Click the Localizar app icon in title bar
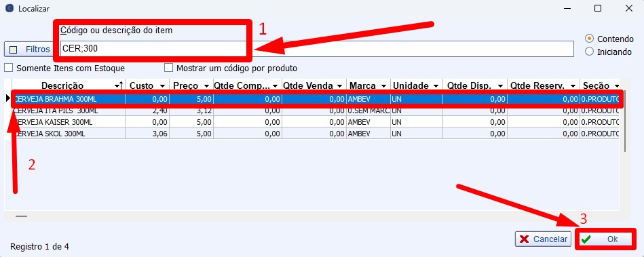The image size is (644, 257). tap(10, 8)
